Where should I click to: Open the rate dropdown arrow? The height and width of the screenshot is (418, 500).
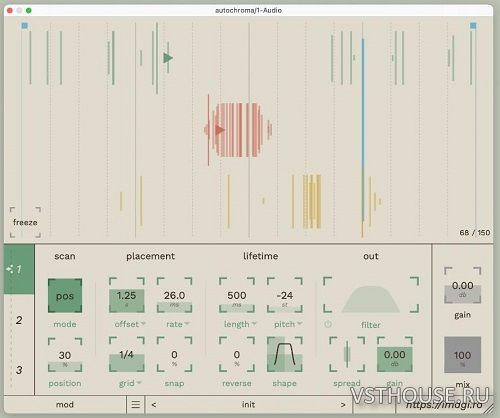187,323
